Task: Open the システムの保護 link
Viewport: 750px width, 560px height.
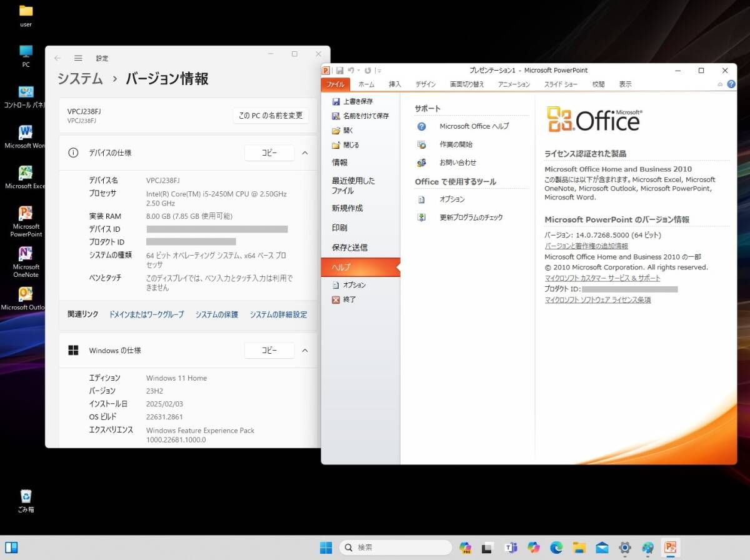Action: tap(217, 315)
